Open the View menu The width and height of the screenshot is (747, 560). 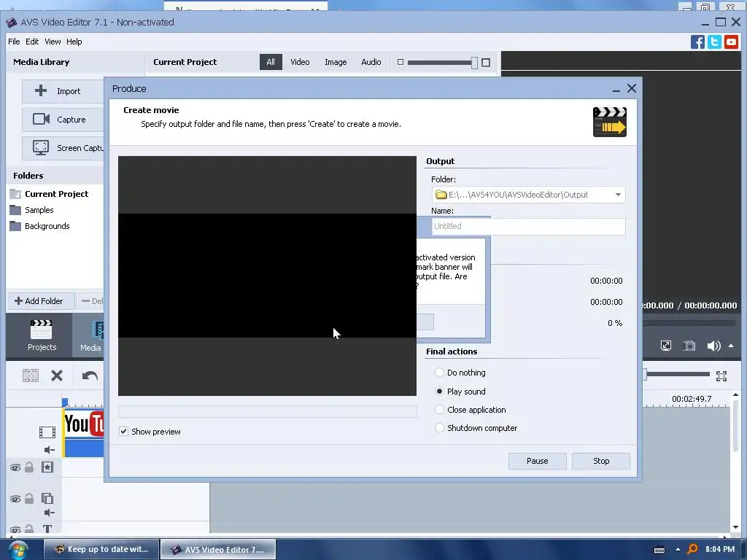pos(53,42)
